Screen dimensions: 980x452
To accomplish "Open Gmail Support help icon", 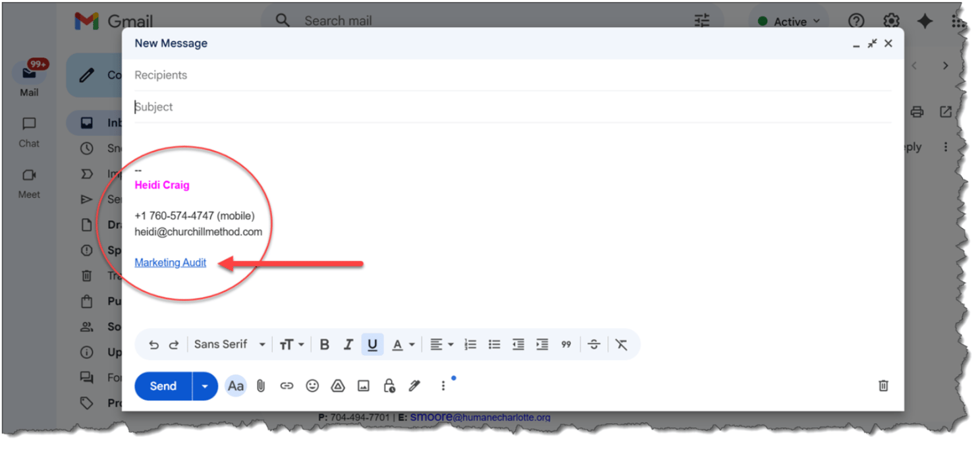I will click(x=856, y=21).
